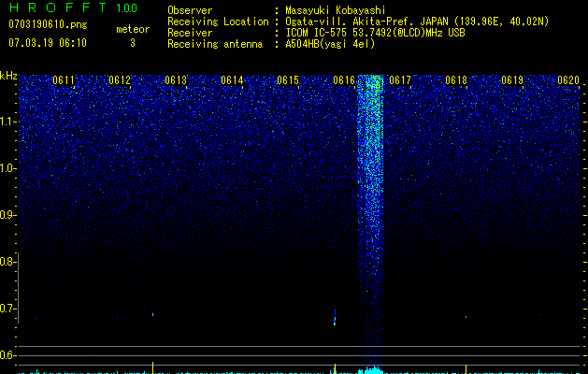Viewport: 588px width, 374px height.
Task: Click the kHz axis unit label
Action: pos(8,76)
